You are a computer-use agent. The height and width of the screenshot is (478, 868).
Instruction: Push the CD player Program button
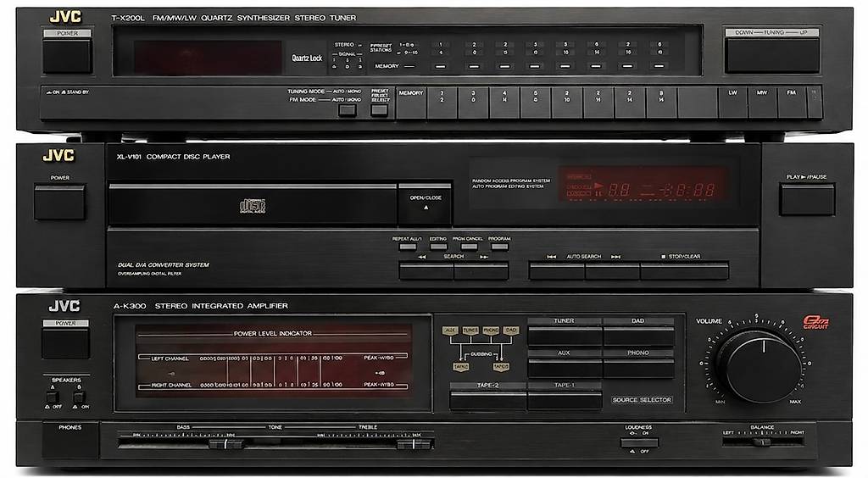pyautogui.click(x=499, y=247)
